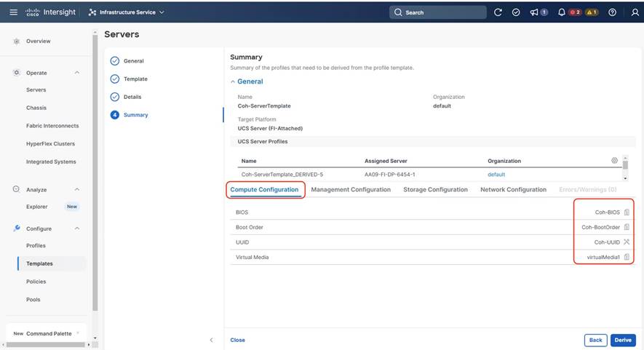Screen dimensions: 644x350
Task: Go to Details wizard step
Action: pos(132,97)
